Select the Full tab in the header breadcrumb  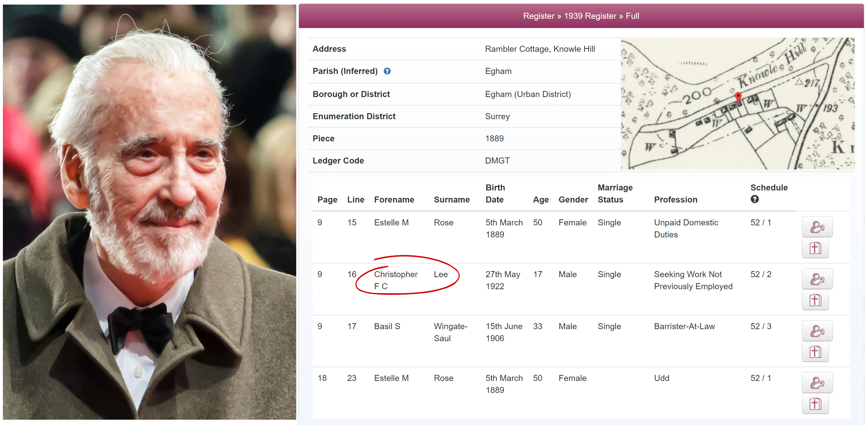click(632, 16)
